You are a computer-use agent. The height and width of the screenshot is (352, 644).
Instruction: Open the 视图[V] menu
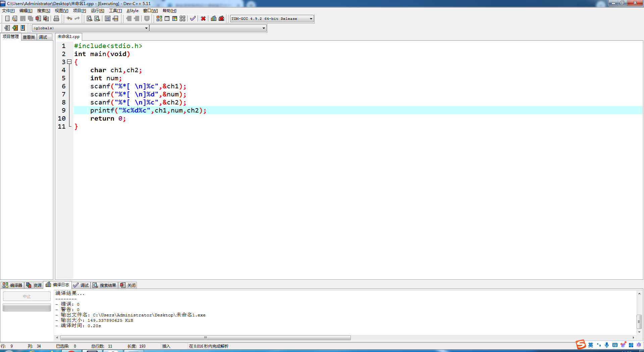61,11
